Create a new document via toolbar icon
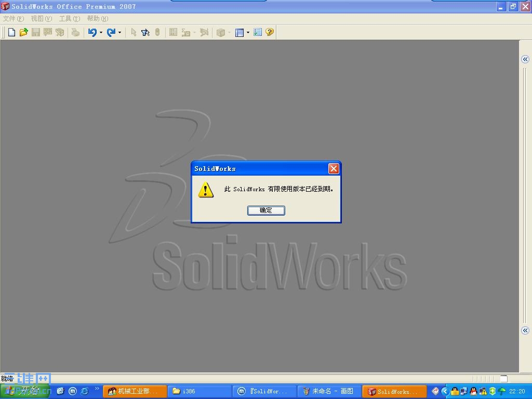 click(11, 32)
